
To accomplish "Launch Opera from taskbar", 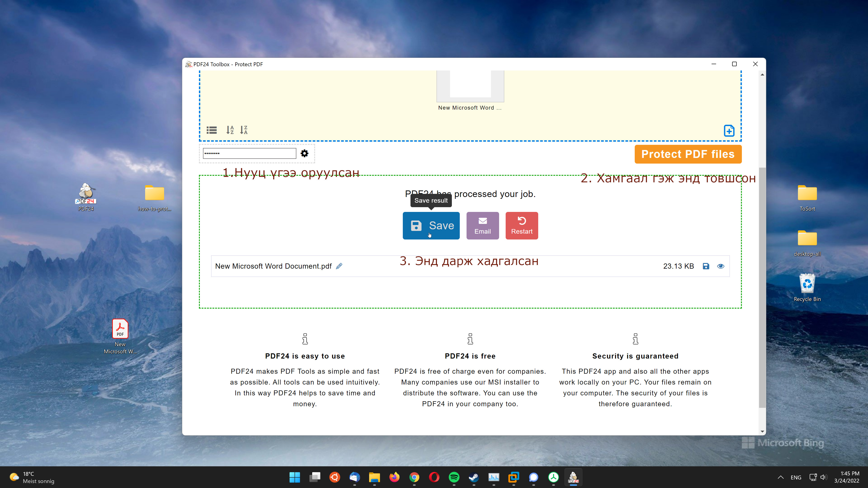I will (434, 477).
